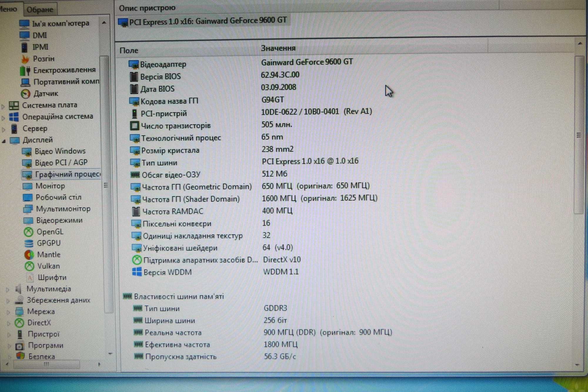Click the Властивості шини пам'яті group header
The width and height of the screenshot is (588, 392).
[173, 296]
